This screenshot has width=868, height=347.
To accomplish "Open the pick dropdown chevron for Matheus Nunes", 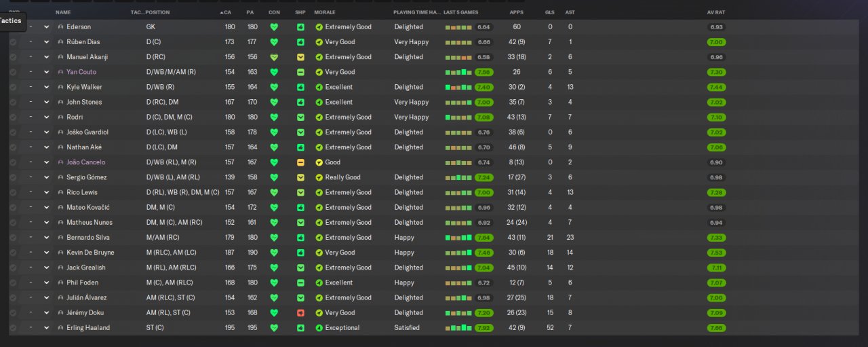I will pos(47,223).
